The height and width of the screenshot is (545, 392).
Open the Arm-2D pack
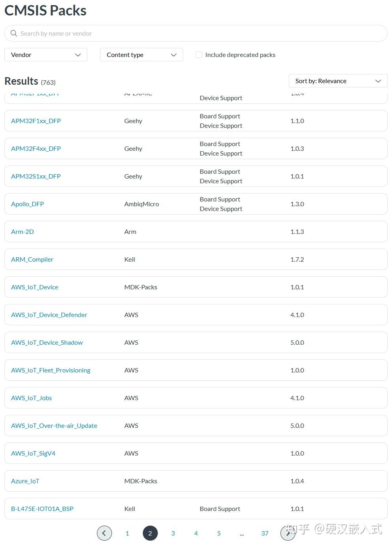23,232
